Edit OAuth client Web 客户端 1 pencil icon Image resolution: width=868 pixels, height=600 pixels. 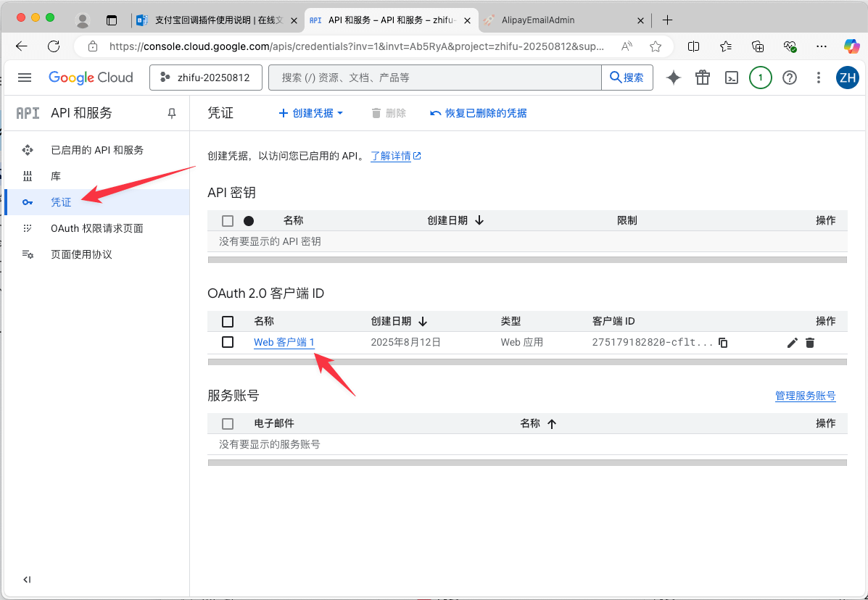792,343
